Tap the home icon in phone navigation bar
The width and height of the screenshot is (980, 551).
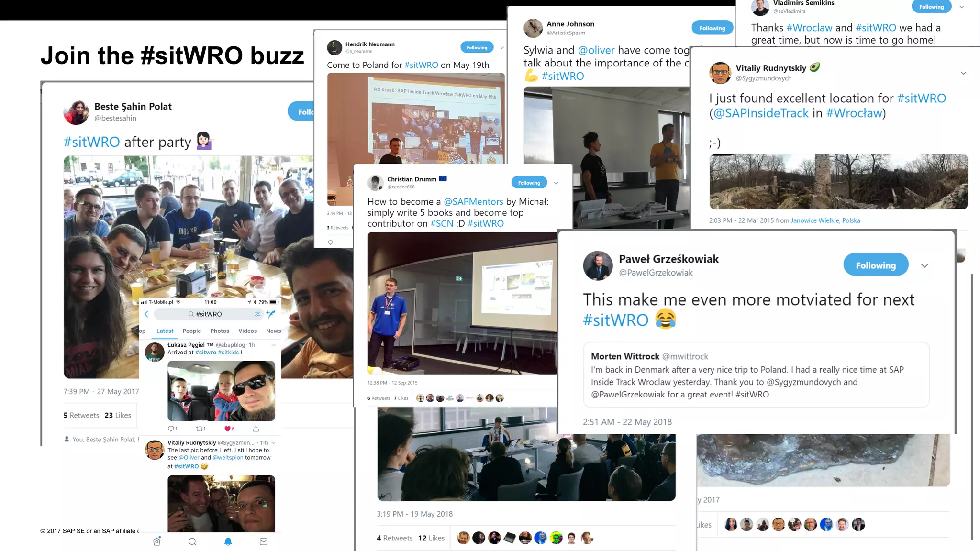click(156, 541)
